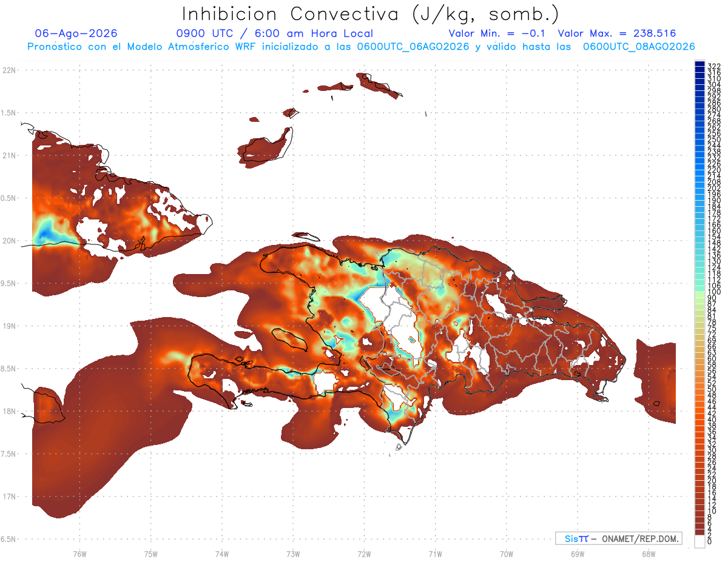Click legend value "202"
Viewport: 728px width, 562px height.
click(x=713, y=188)
